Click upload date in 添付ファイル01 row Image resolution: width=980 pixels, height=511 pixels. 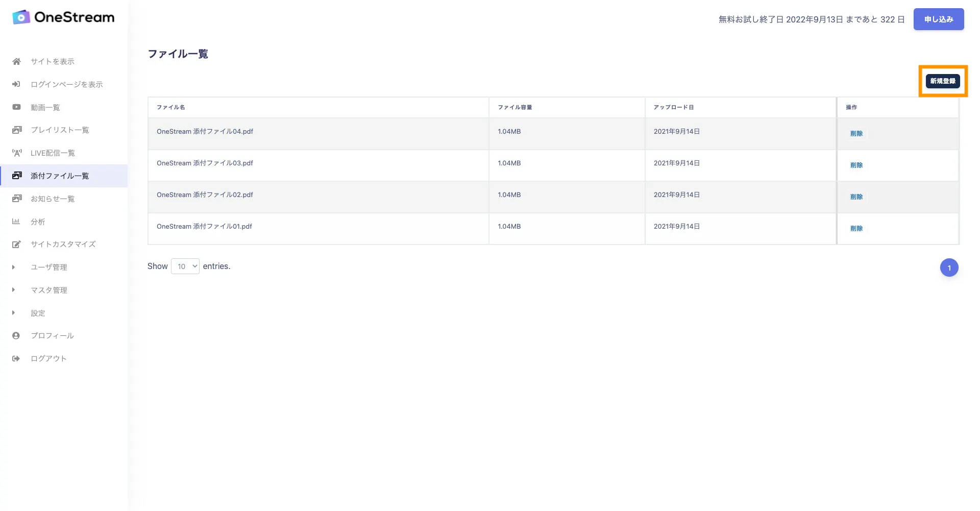(x=677, y=227)
